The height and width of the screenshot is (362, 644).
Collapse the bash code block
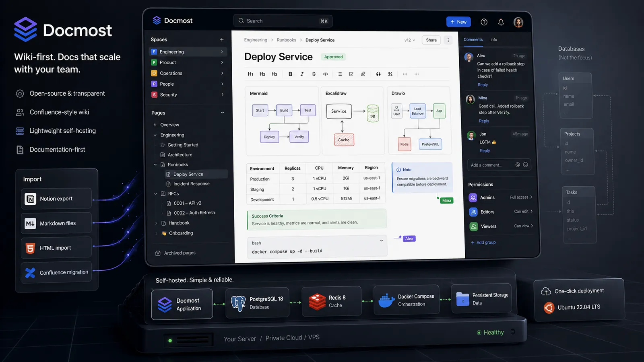tap(382, 241)
